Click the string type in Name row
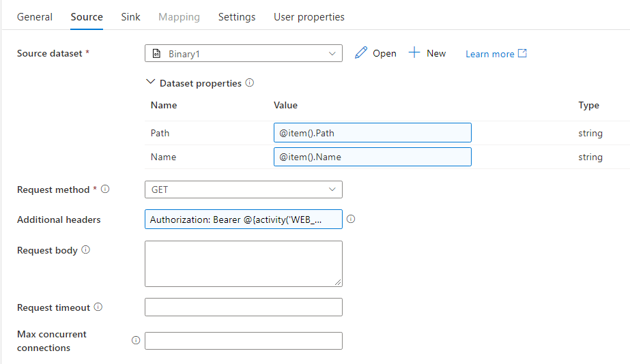The image size is (630, 364). point(590,157)
